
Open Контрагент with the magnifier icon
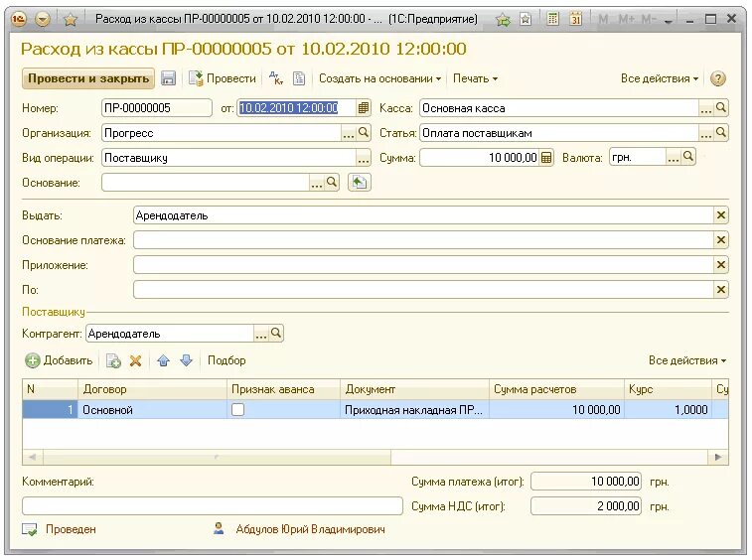276,334
